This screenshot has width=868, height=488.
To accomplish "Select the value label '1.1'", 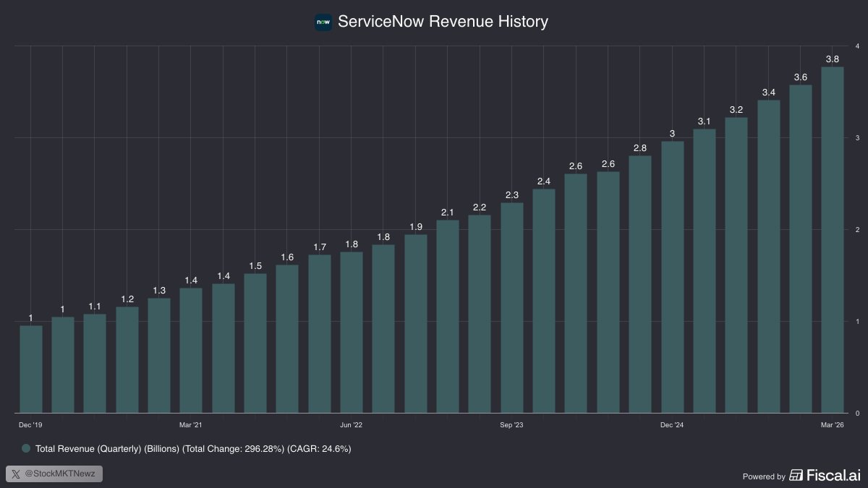I will click(x=95, y=306).
